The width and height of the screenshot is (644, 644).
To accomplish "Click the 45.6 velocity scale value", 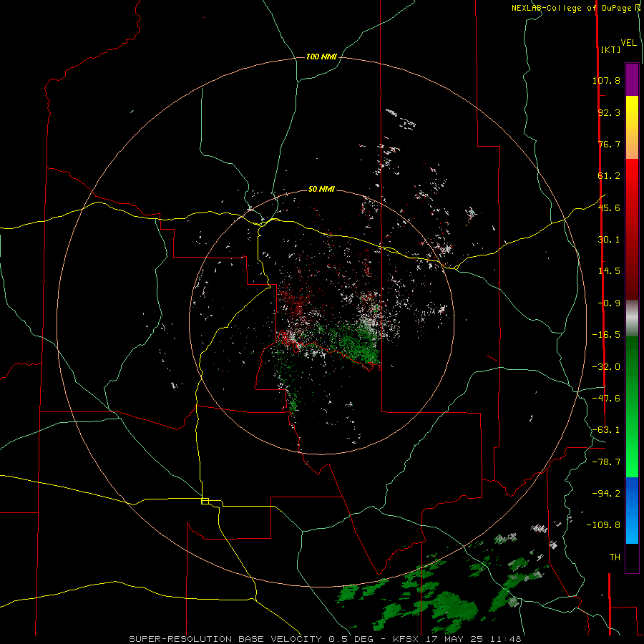I will point(609,208).
